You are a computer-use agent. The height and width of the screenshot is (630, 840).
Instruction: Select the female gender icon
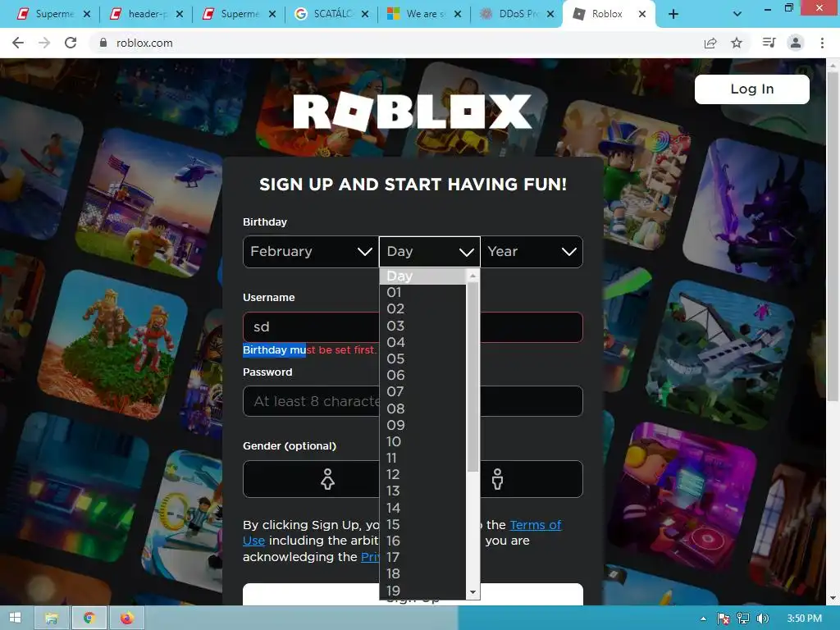point(327,479)
